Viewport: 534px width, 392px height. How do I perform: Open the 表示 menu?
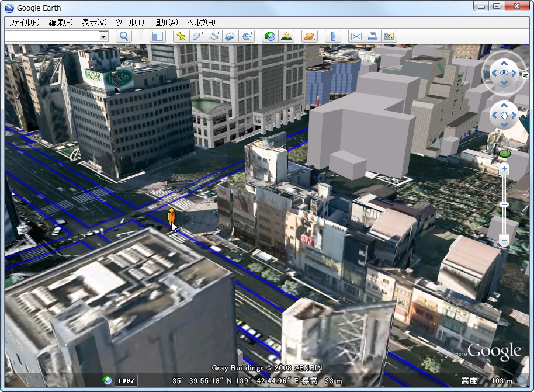tap(95, 22)
